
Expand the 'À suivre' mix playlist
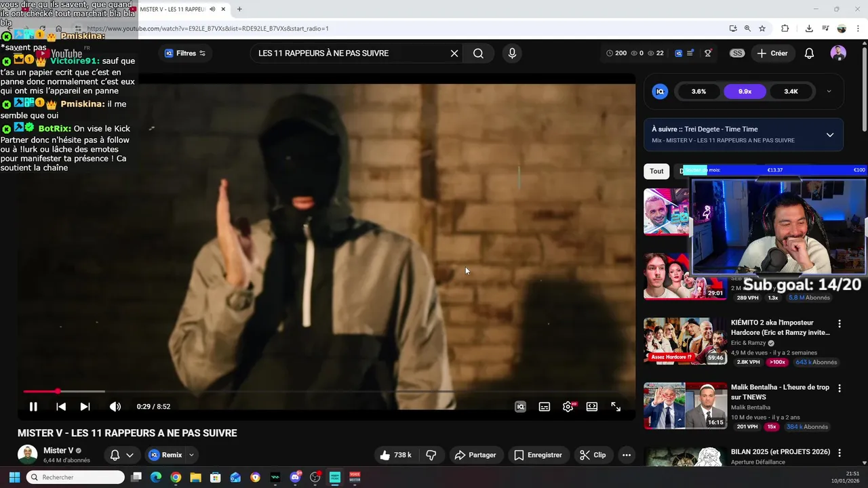pyautogui.click(x=830, y=135)
